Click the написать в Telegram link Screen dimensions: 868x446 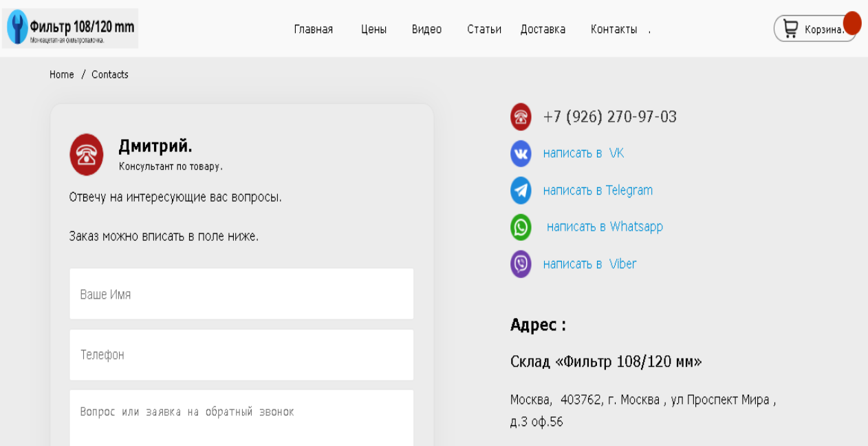(598, 191)
